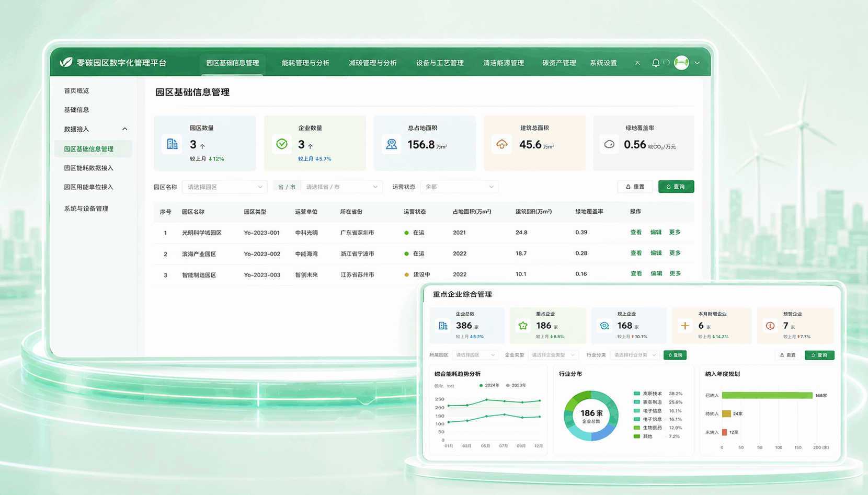Image resolution: width=868 pixels, height=495 pixels.
Task: Select 园区用能单位接入 in sidebar
Action: [x=89, y=187]
